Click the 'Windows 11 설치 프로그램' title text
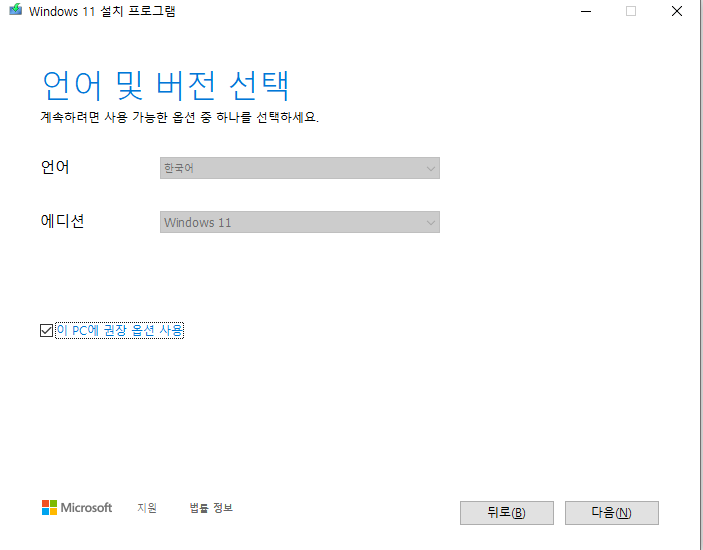Image resolution: width=703 pixels, height=550 pixels. [x=102, y=11]
